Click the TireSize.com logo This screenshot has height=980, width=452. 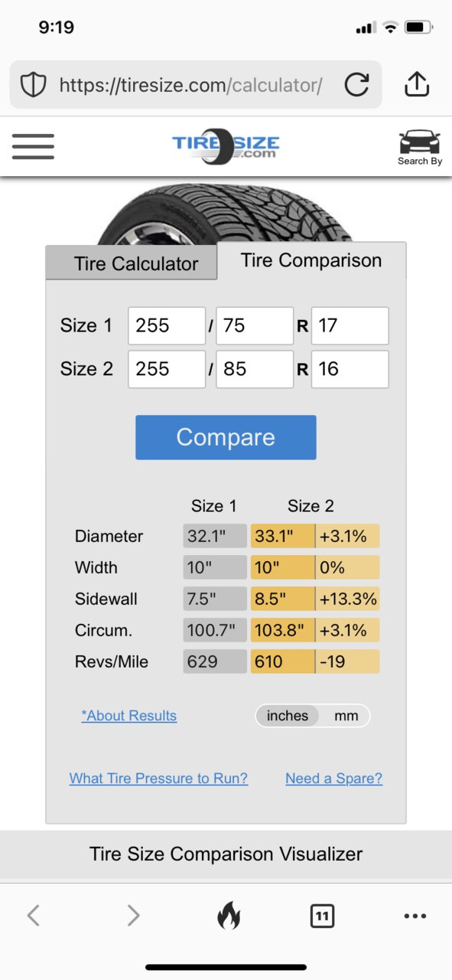point(226,144)
